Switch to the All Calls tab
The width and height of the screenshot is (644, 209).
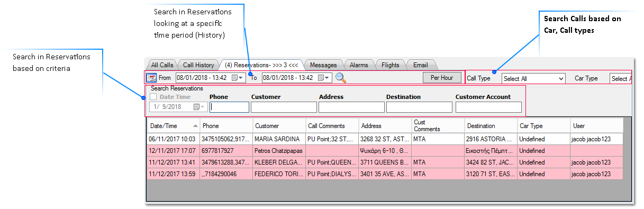pos(162,65)
